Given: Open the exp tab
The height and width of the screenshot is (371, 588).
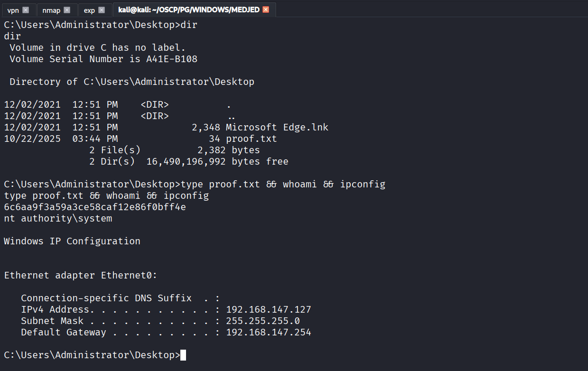Looking at the screenshot, I should [89, 10].
